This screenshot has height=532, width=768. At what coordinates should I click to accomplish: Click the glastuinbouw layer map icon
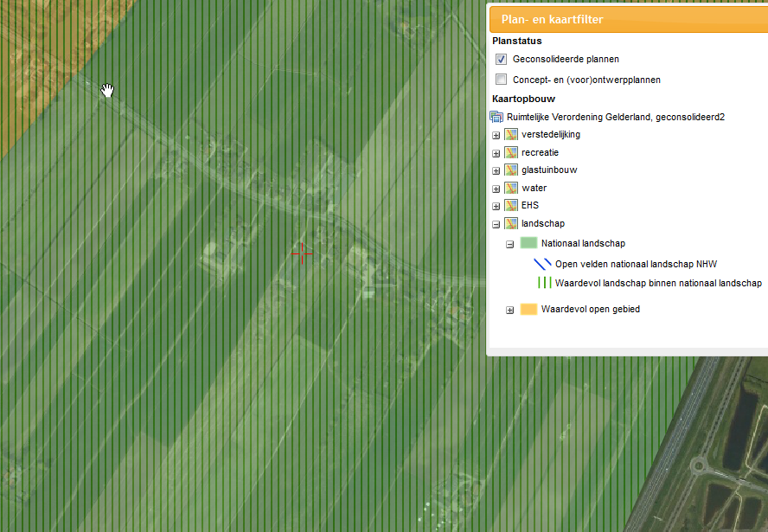511,170
